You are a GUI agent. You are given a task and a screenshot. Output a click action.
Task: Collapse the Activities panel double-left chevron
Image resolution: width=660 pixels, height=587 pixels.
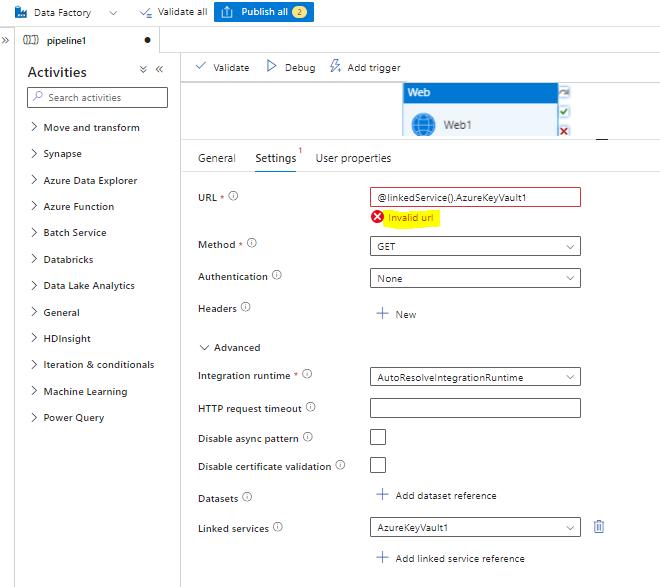click(159, 69)
